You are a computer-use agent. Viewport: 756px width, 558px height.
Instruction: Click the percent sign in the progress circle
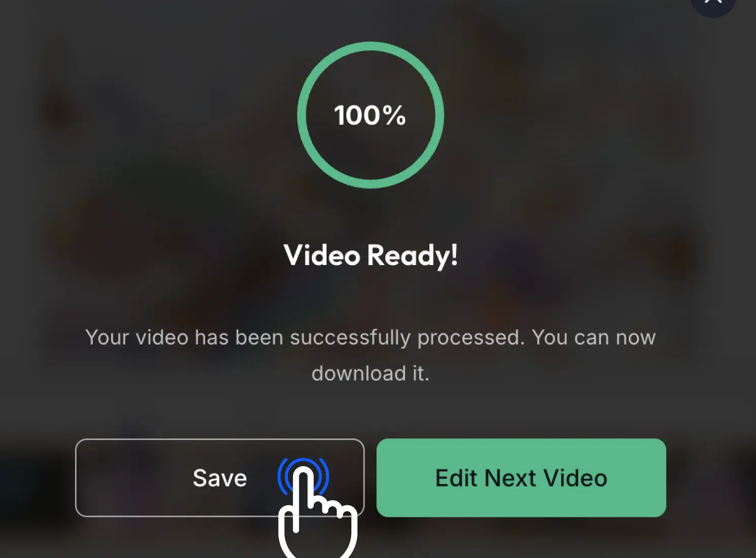tap(394, 116)
